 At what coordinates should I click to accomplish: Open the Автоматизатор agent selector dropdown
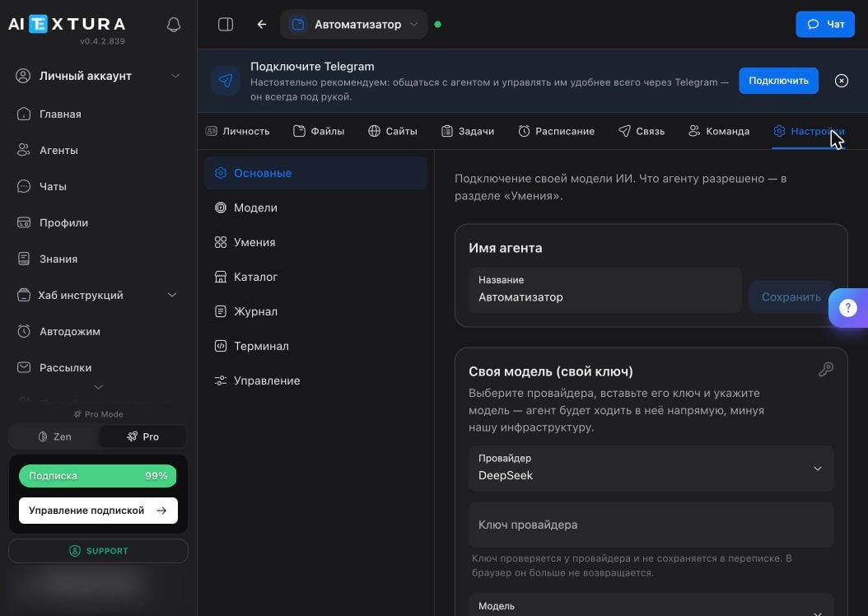click(x=354, y=25)
